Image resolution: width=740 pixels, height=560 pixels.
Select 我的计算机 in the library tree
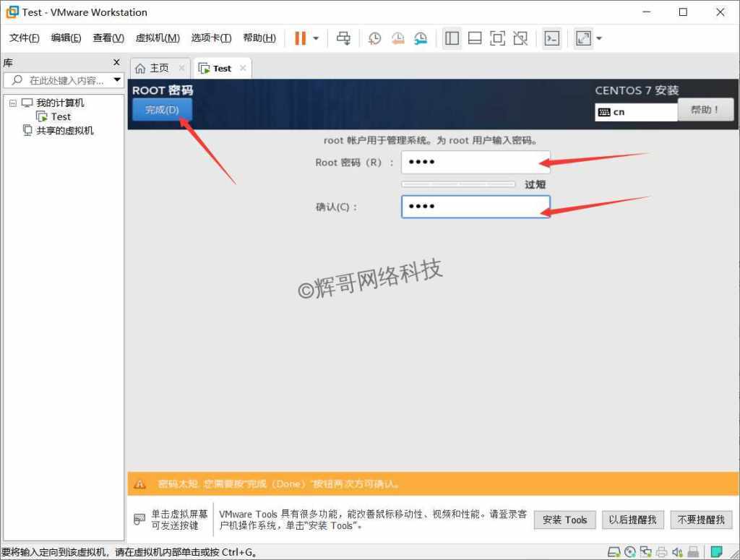[60, 103]
